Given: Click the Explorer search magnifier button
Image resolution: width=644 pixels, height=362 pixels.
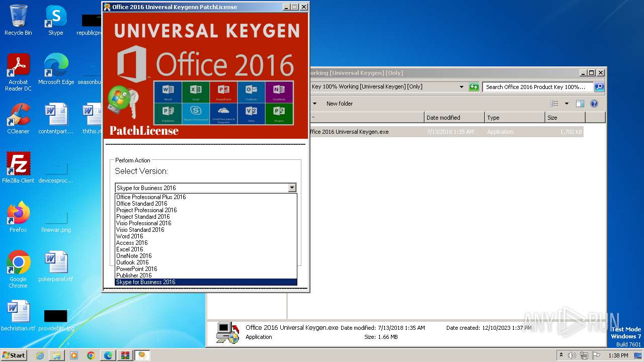Looking at the screenshot, I should (x=599, y=87).
